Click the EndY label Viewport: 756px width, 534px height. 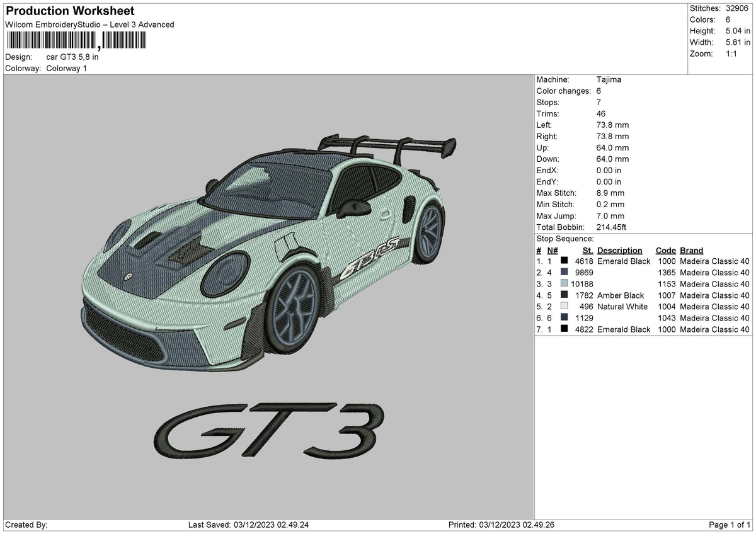(547, 182)
